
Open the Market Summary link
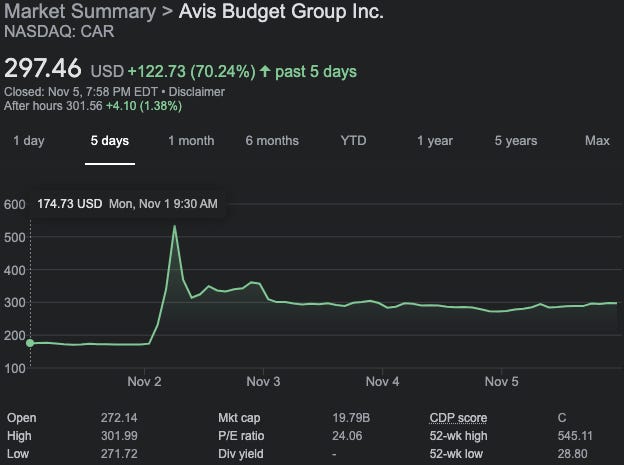tap(80, 12)
